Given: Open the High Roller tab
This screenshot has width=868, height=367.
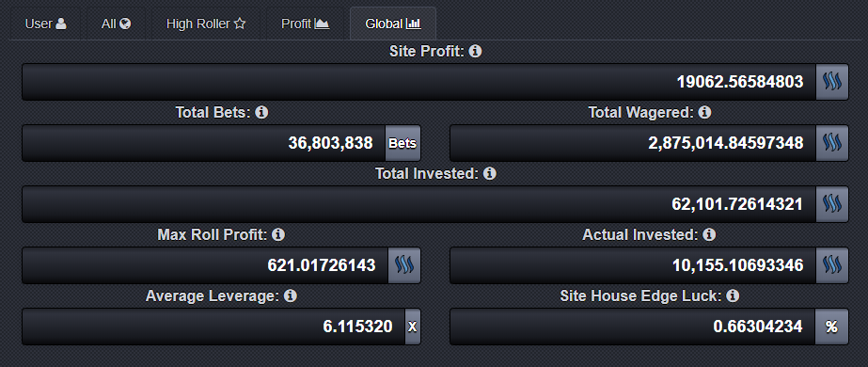Looking at the screenshot, I should [x=205, y=24].
